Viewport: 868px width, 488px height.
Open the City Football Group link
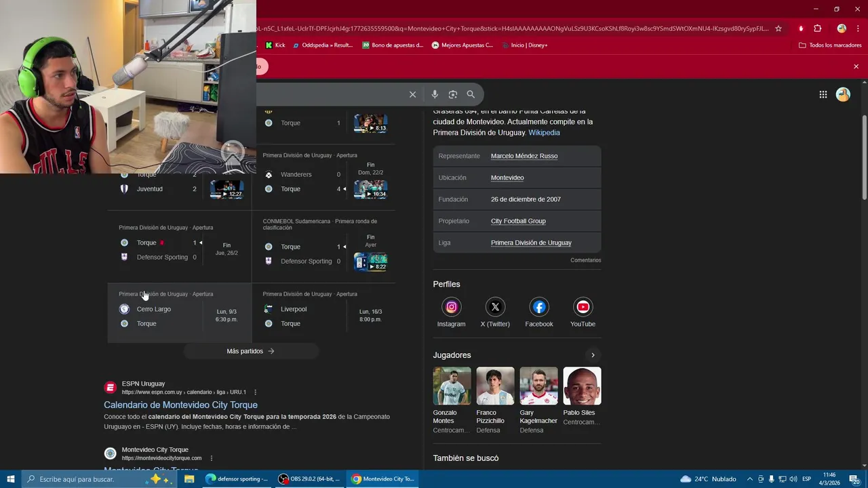click(x=518, y=221)
